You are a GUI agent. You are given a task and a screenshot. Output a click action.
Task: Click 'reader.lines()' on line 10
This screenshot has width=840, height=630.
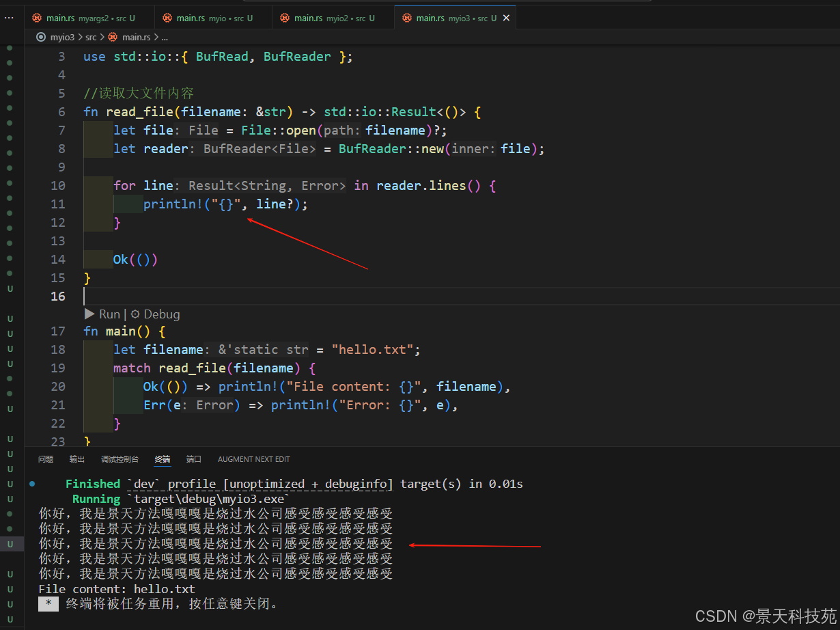[x=428, y=186]
